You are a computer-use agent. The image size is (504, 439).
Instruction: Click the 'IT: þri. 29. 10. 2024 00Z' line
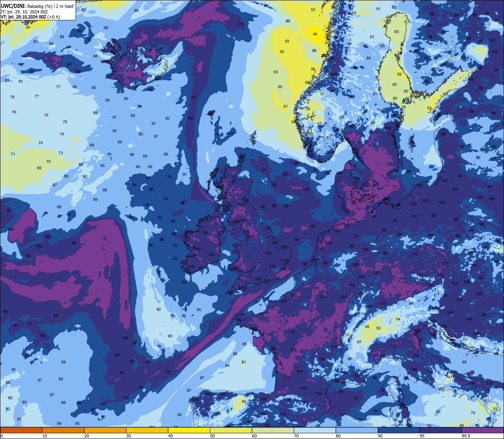point(24,12)
